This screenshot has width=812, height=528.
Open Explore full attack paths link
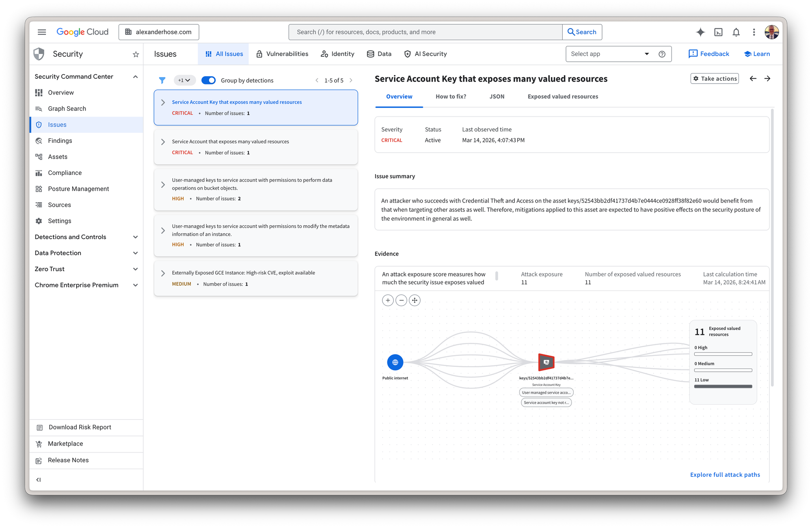click(725, 474)
